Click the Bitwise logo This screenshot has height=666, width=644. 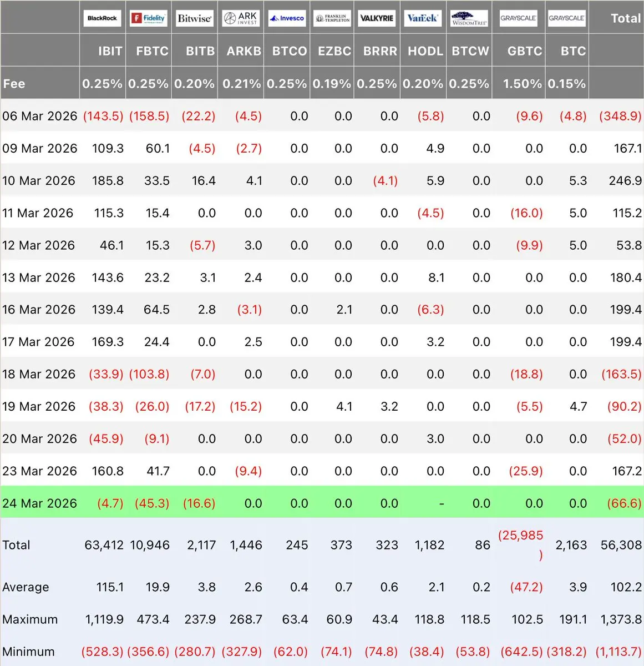[195, 18]
